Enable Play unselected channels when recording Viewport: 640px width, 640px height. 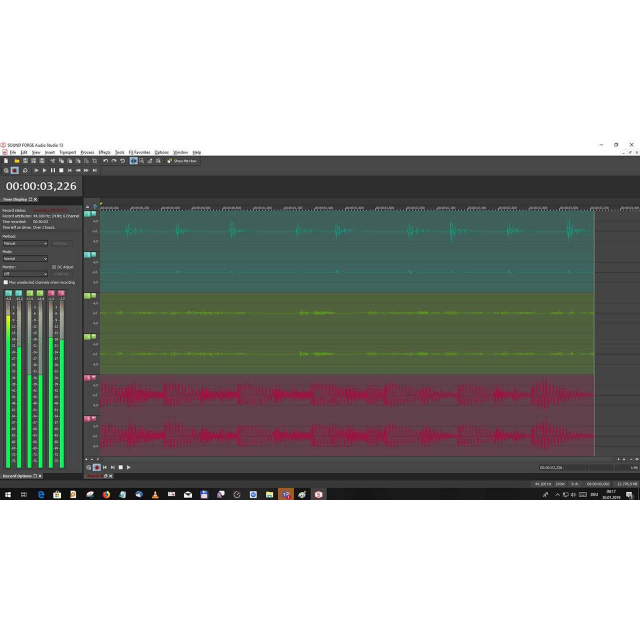(x=6, y=282)
